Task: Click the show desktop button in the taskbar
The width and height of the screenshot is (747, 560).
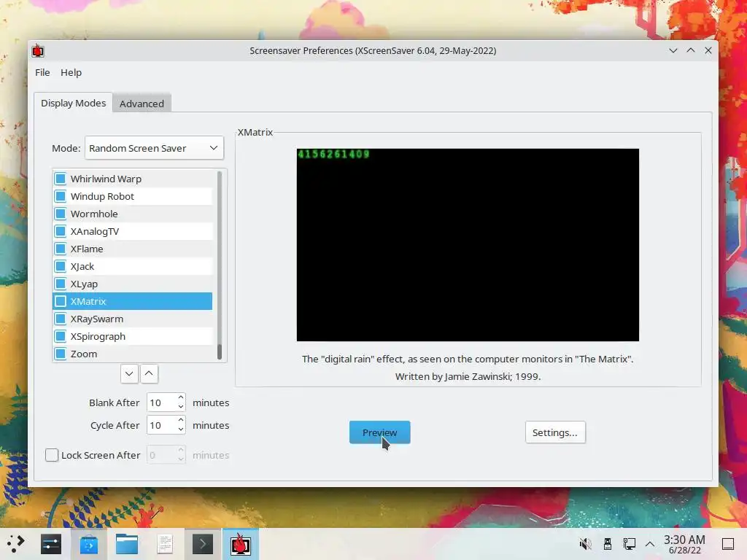Action: pyautogui.click(x=728, y=544)
